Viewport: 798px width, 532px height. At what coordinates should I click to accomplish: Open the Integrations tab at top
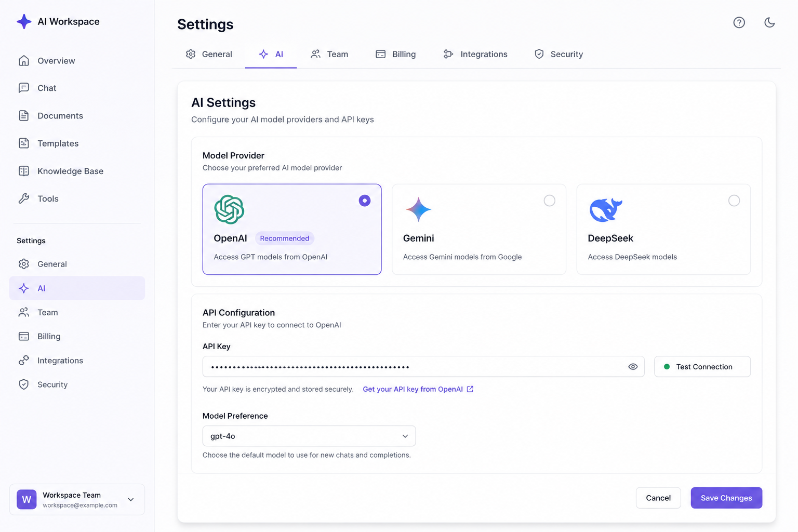475,54
